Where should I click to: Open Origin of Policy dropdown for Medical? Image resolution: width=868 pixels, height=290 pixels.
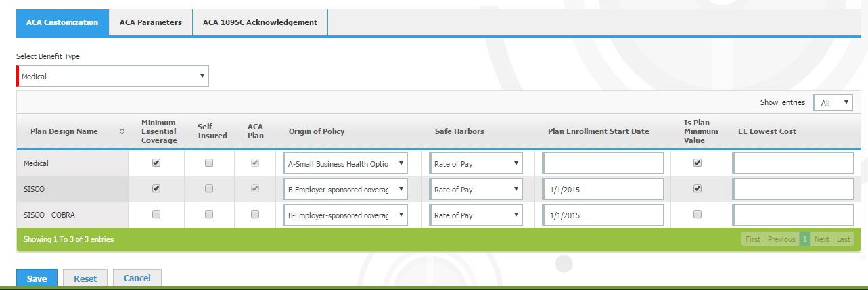(x=346, y=163)
